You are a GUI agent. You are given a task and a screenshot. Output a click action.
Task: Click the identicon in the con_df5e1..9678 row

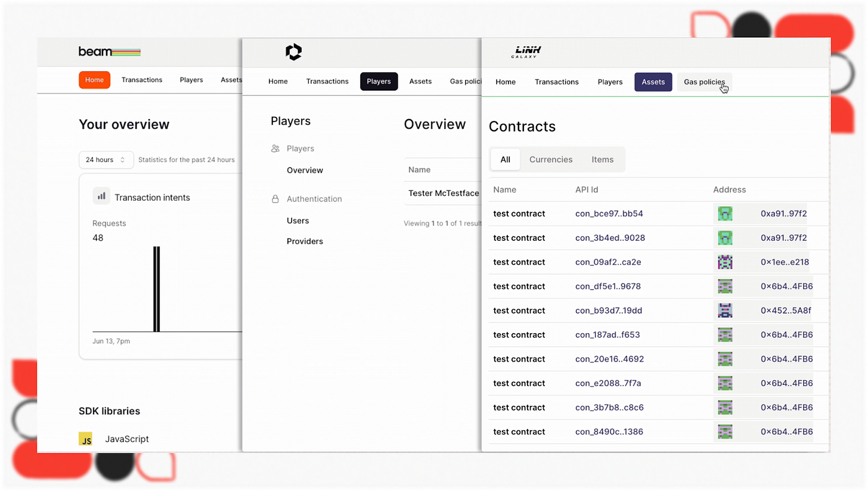pos(725,287)
